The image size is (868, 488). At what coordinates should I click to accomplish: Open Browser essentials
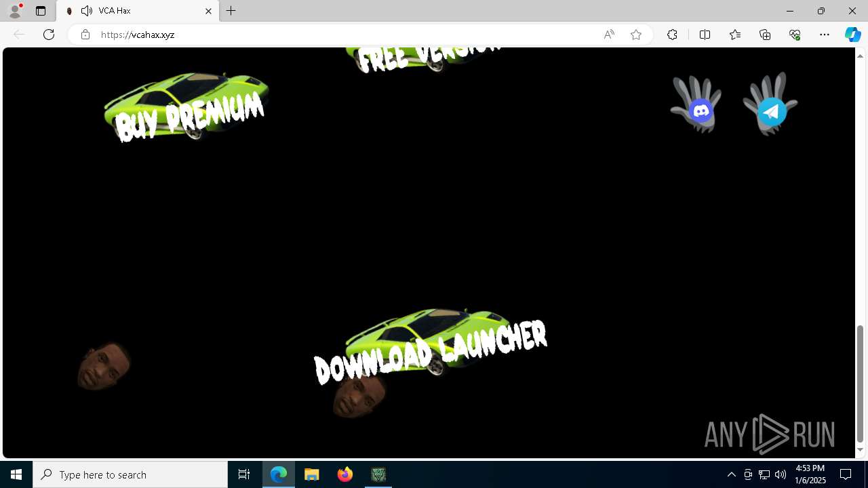click(795, 35)
